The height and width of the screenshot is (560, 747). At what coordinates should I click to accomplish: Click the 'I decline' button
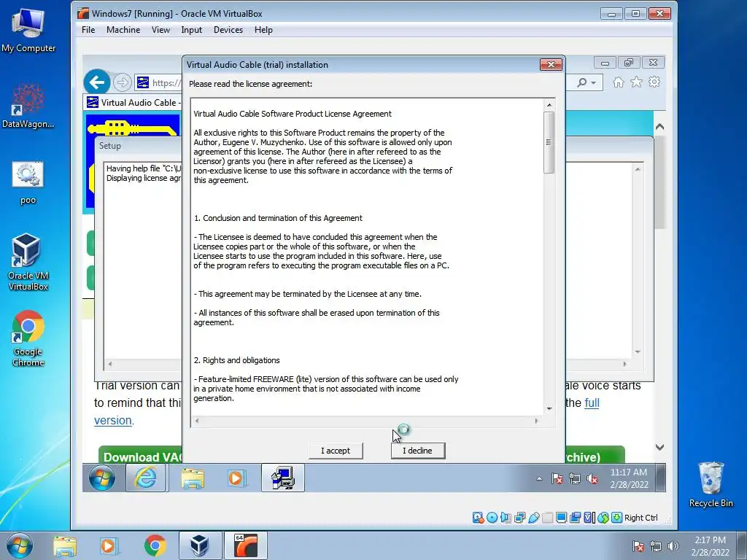coord(418,451)
